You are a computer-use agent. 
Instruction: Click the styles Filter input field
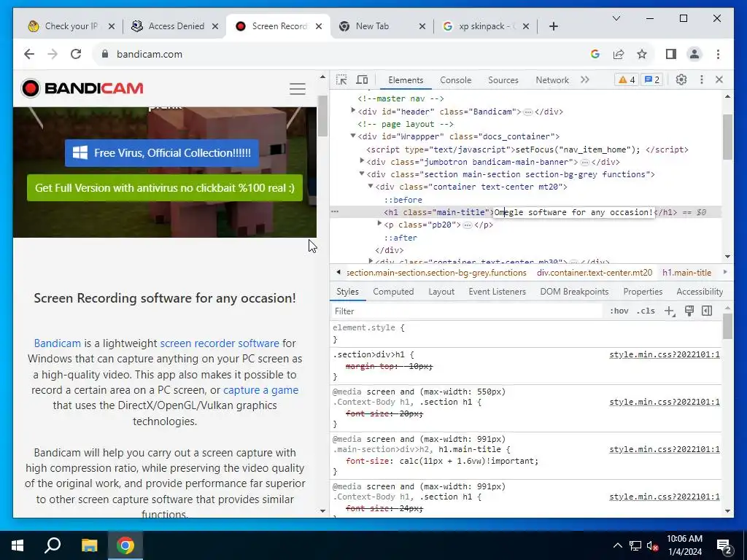[467, 311]
